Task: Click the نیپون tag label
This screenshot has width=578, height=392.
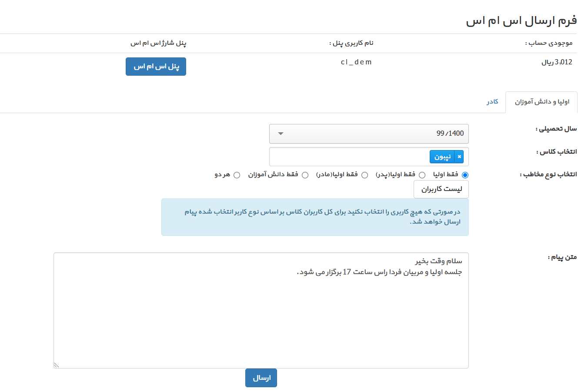Action: click(x=442, y=157)
